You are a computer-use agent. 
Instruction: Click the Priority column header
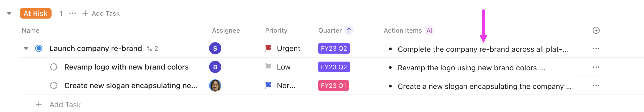276,31
